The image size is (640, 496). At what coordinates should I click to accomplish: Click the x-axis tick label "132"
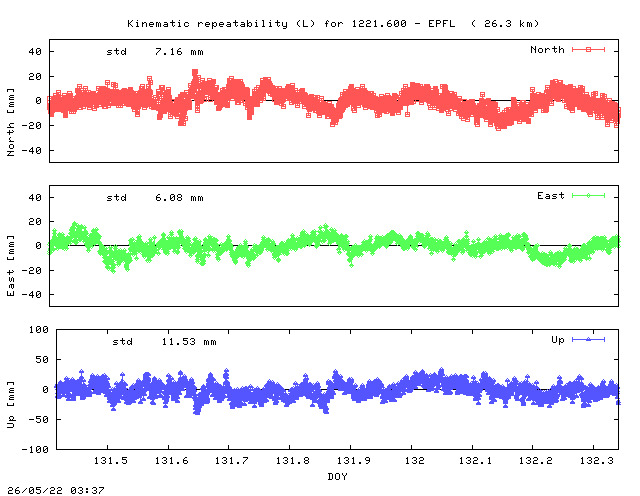point(415,461)
